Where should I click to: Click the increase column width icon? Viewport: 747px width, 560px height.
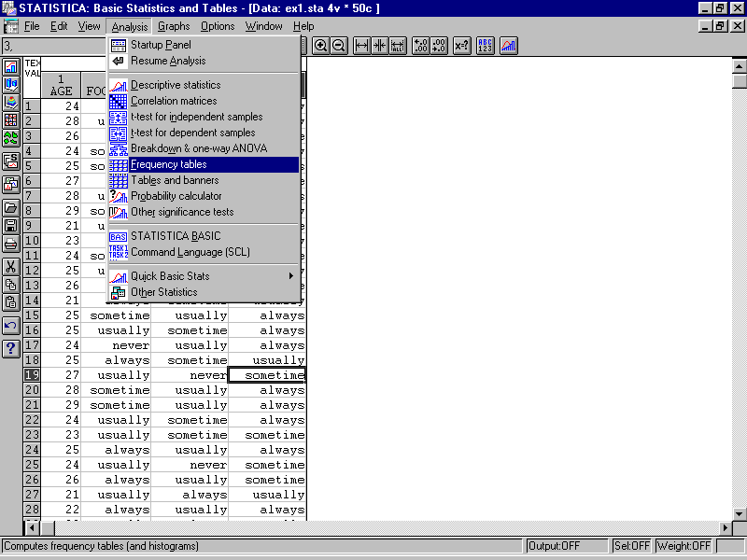362,46
